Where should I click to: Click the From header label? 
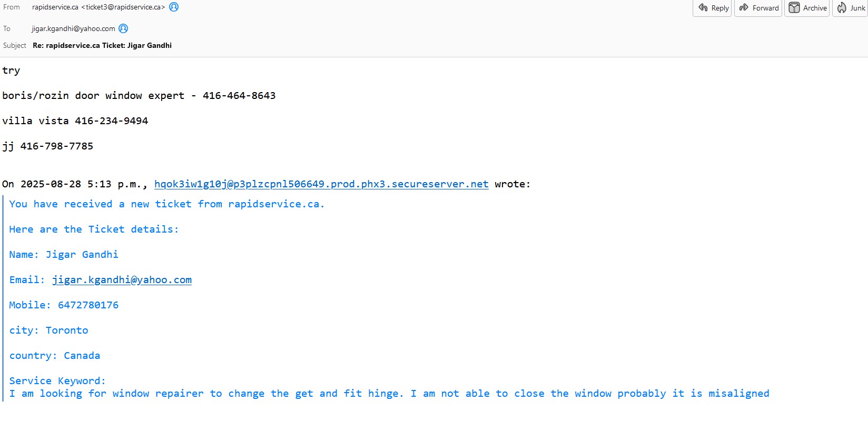[x=12, y=7]
